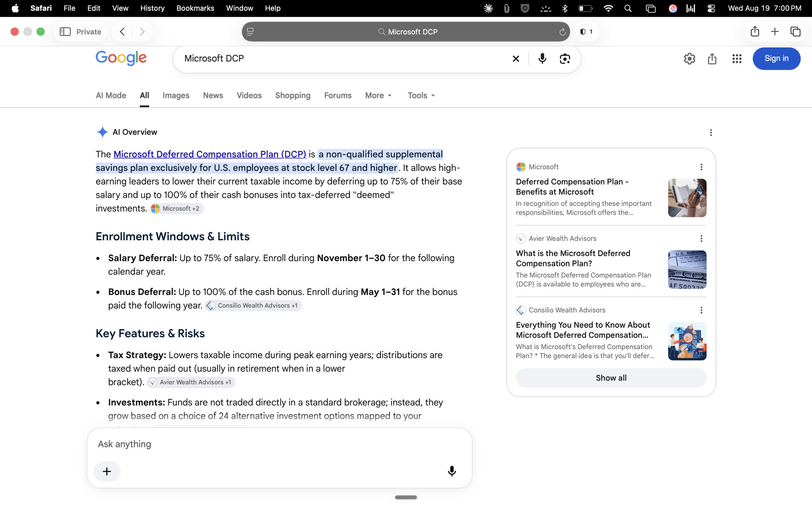
Task: Select the News results tab
Action: click(213, 95)
